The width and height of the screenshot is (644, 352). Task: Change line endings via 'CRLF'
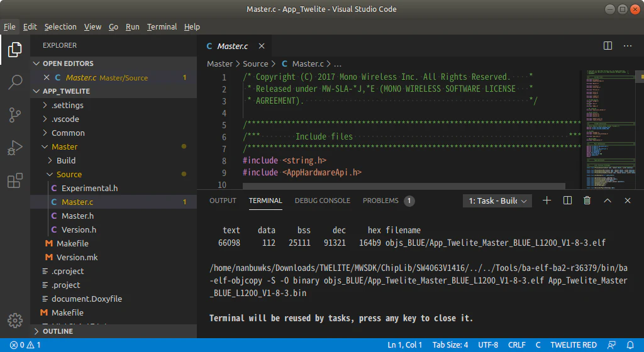(517, 345)
